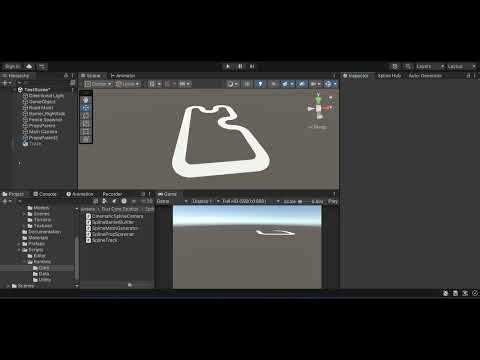
Task: Select the Rect tool in Scene overlay
Action: 86,132
